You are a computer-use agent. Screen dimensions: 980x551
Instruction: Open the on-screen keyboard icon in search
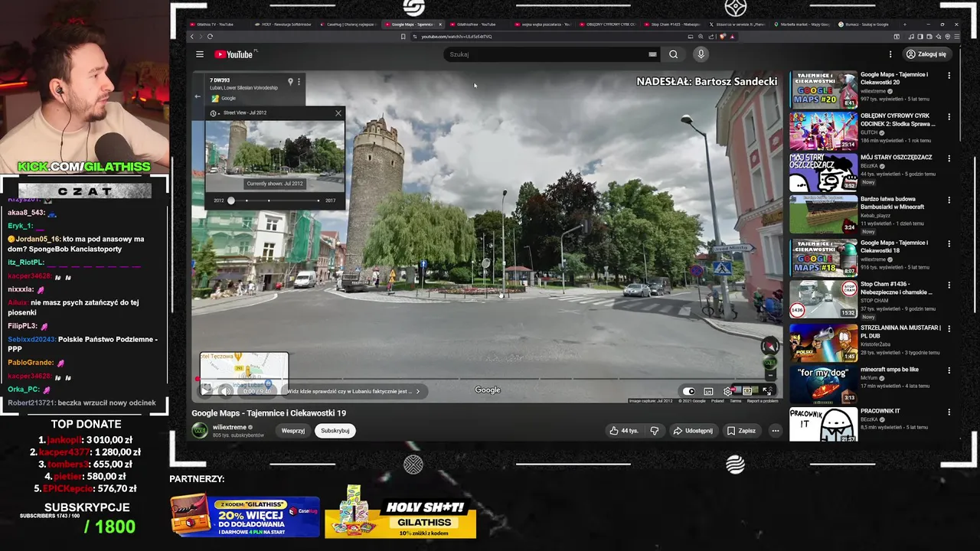click(x=652, y=54)
